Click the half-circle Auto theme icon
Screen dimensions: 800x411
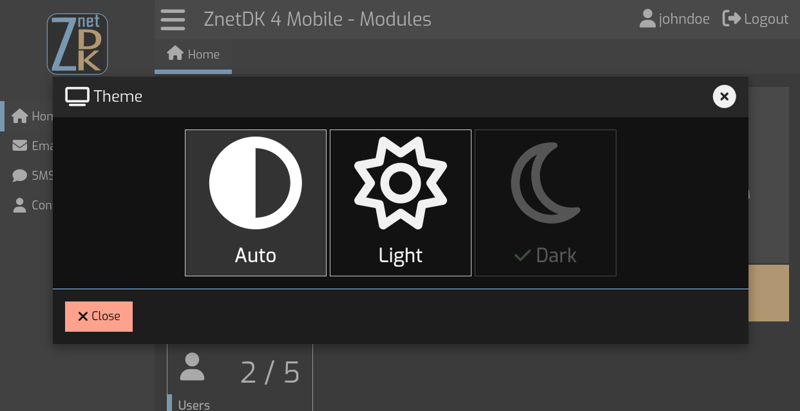(x=255, y=184)
